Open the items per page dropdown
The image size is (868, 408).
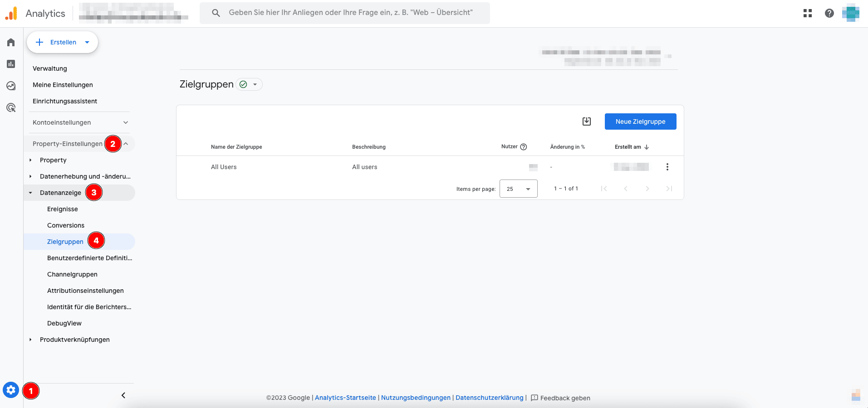pyautogui.click(x=518, y=189)
